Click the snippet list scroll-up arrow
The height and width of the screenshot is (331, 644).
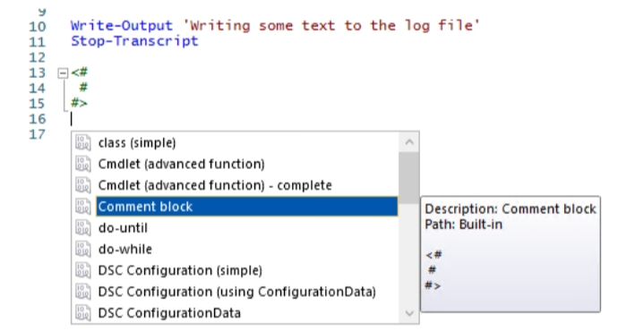pos(409,142)
